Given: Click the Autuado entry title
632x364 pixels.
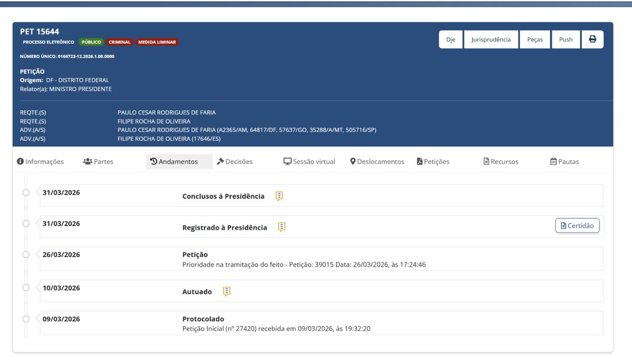Looking at the screenshot, I should (197, 291).
